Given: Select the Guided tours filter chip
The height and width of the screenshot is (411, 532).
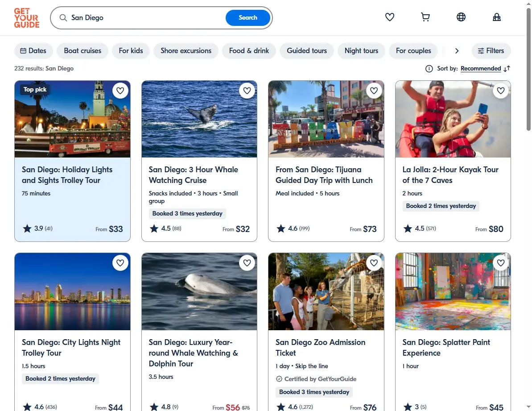Looking at the screenshot, I should pyautogui.click(x=307, y=50).
